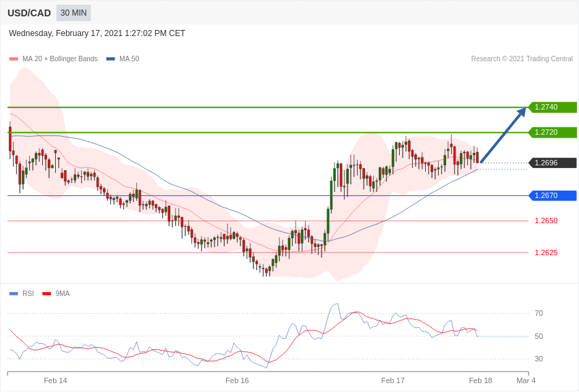Click the 1.2740 resistance price tag
The height and width of the screenshot is (392, 579).
click(553, 108)
